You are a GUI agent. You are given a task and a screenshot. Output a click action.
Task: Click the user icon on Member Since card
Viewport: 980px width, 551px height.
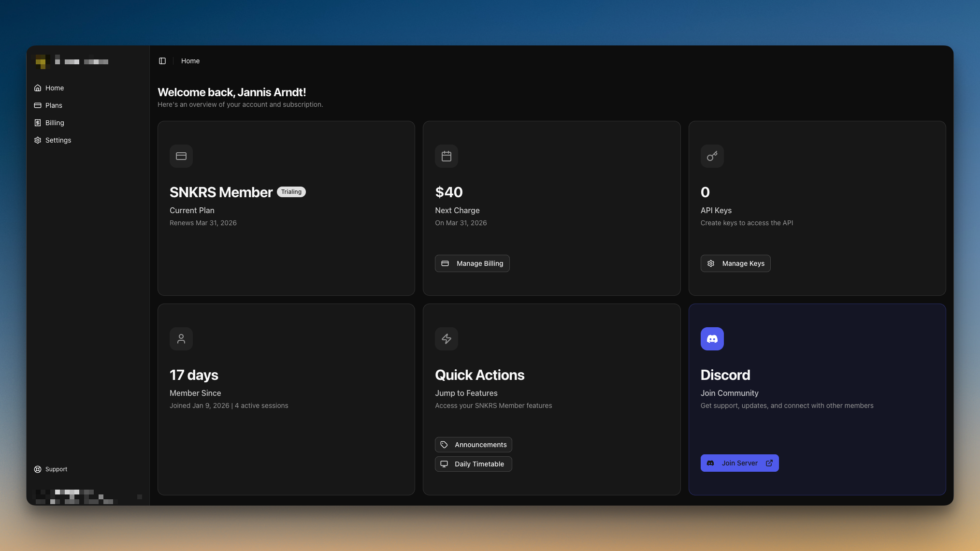(181, 338)
